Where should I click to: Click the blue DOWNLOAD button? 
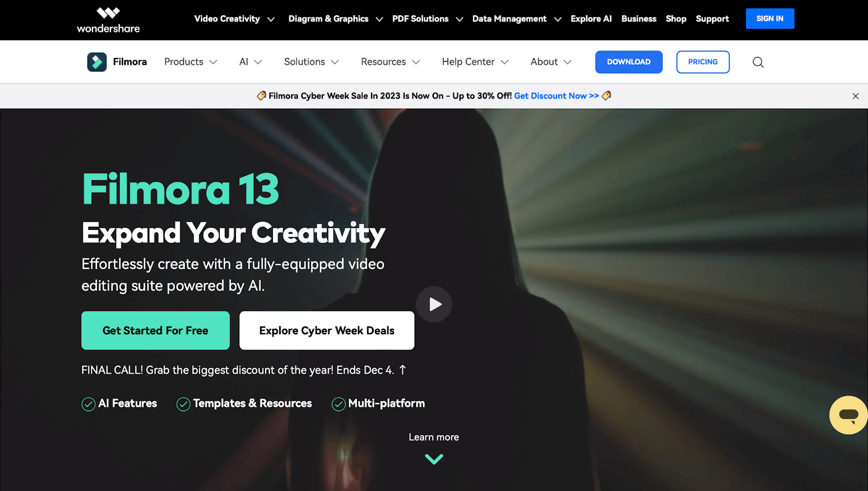click(x=629, y=62)
